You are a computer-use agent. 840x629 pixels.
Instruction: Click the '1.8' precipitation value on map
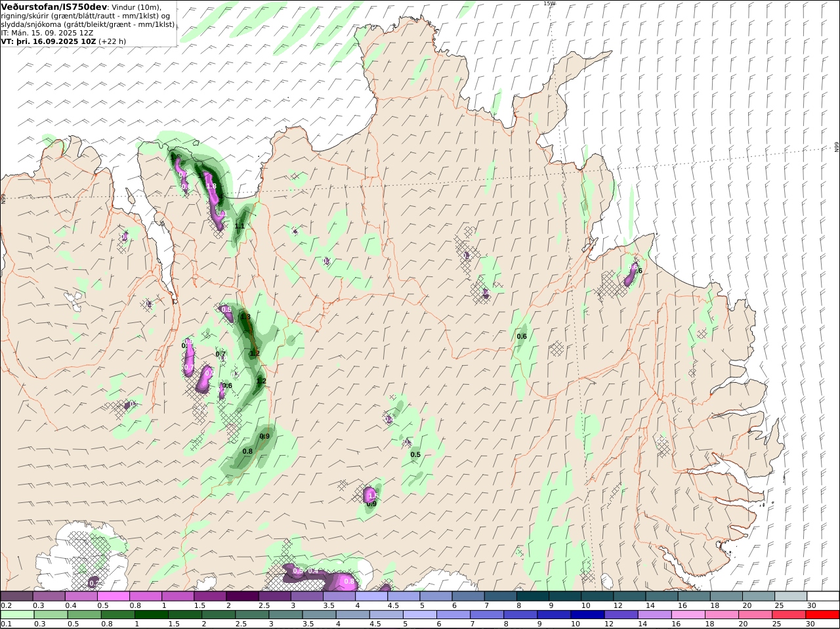click(211, 186)
